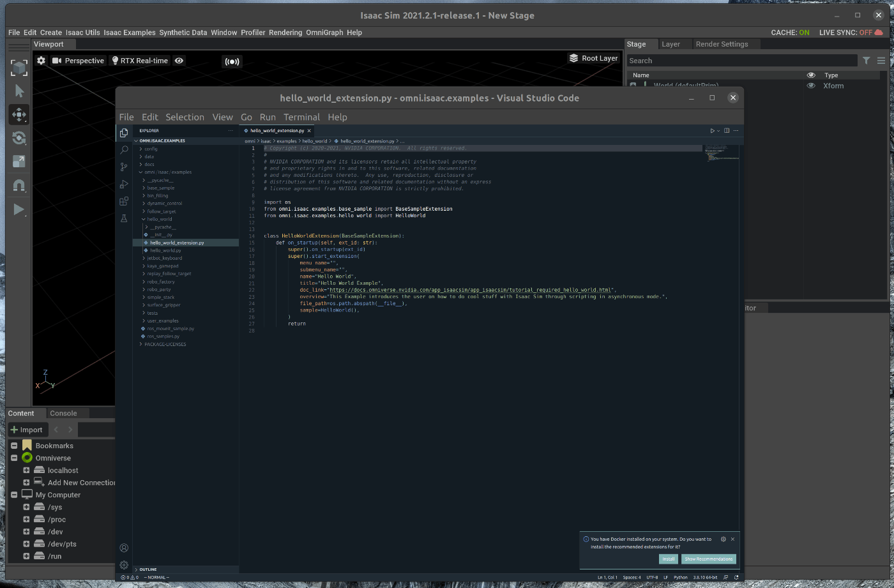Click the Import button in Content panel
The width and height of the screenshot is (894, 588).
(x=26, y=430)
